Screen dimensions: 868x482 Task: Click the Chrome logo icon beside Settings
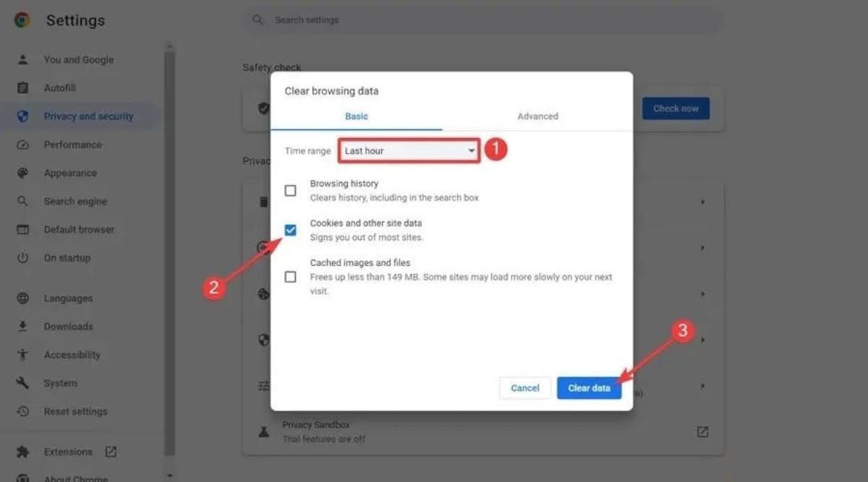22,20
